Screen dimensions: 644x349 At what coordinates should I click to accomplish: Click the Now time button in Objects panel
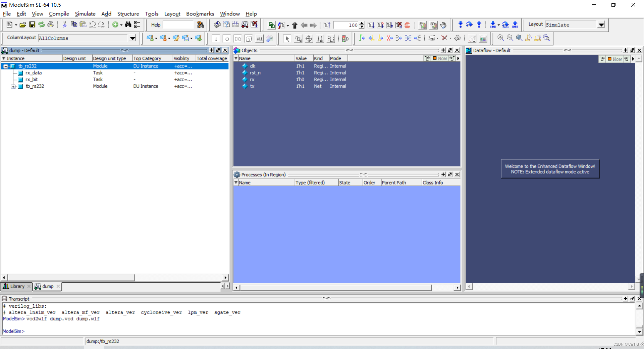click(x=440, y=58)
